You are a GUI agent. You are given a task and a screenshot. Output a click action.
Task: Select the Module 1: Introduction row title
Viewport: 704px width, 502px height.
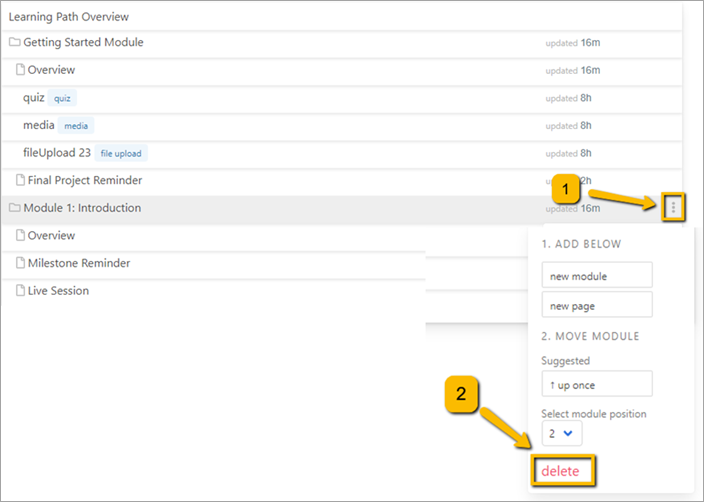pyautogui.click(x=82, y=208)
